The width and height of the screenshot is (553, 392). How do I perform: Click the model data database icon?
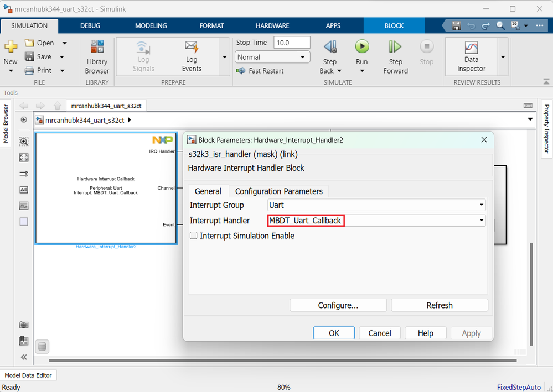pos(42,347)
